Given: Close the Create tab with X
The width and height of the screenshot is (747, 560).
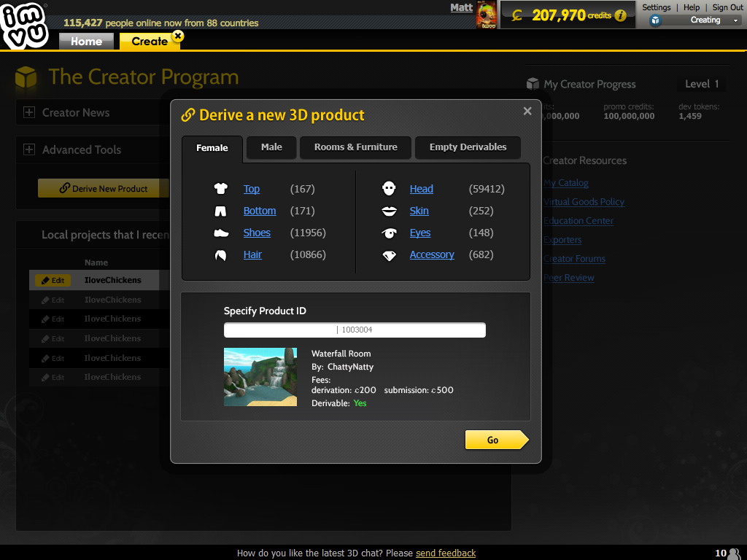Looking at the screenshot, I should (178, 36).
